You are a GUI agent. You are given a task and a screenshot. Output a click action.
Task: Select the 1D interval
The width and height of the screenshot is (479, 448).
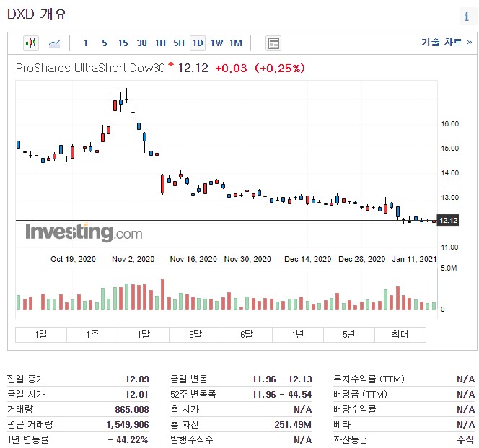point(198,43)
